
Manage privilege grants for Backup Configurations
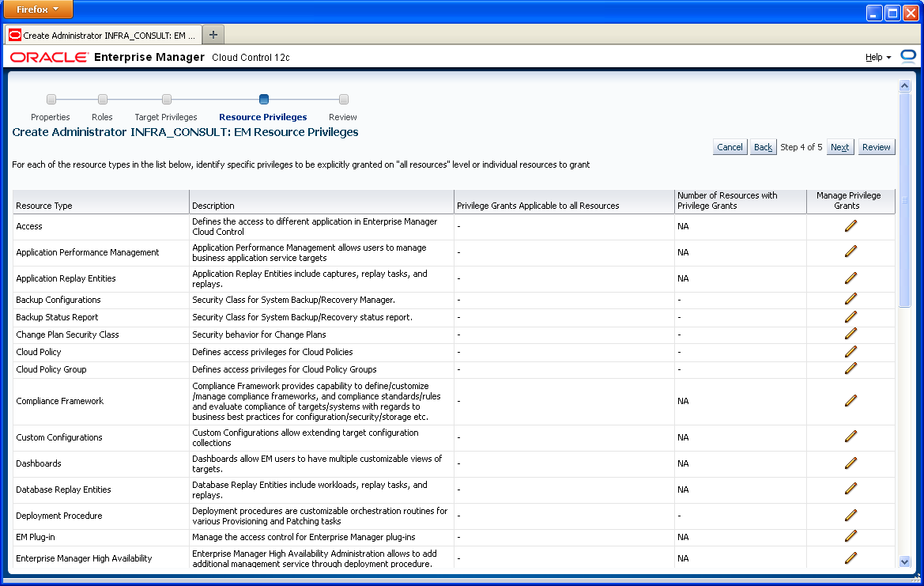point(850,300)
